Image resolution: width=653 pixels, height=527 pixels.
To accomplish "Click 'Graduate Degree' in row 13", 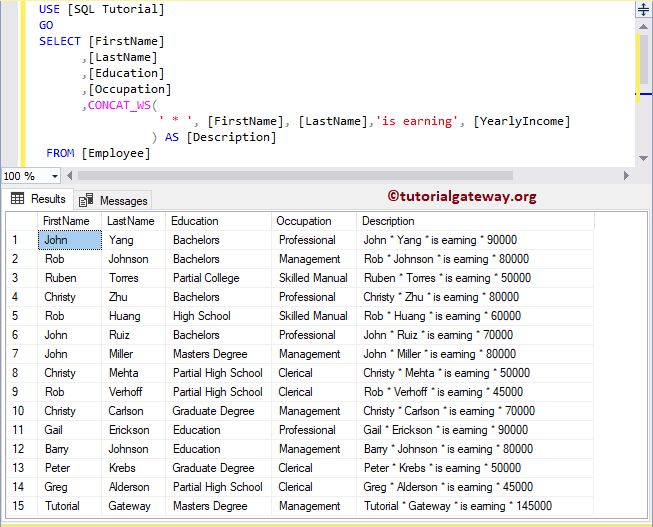I will click(218, 468).
